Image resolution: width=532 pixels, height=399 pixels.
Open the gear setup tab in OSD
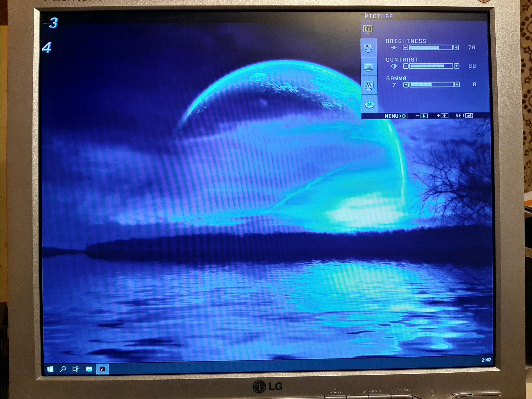click(x=369, y=104)
